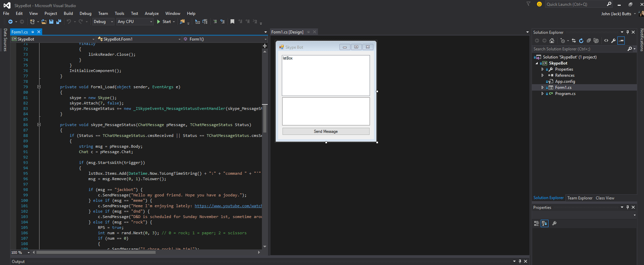Toggle auto-hide pin on Properties panel

pyautogui.click(x=628, y=207)
